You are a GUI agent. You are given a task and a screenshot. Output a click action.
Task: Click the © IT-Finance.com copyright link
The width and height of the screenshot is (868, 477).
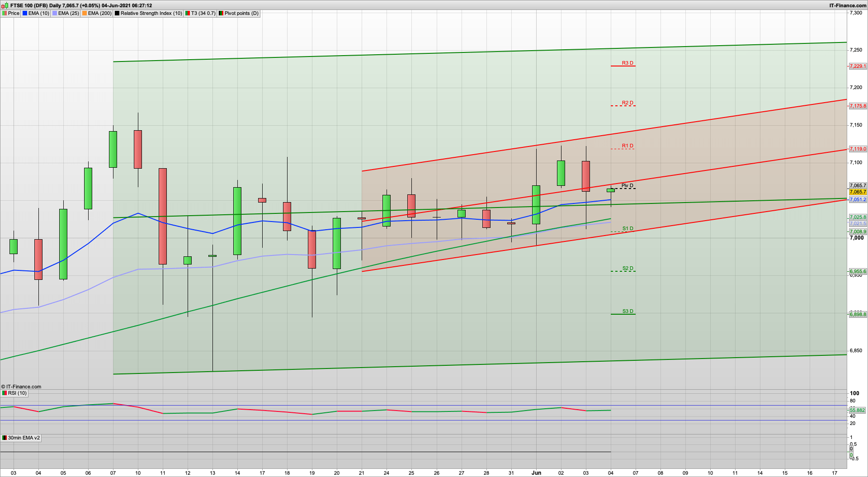(x=21, y=387)
